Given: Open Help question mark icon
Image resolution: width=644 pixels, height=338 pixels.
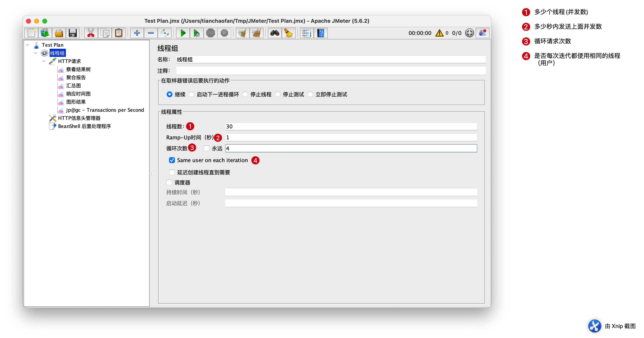Looking at the screenshot, I should (321, 33).
